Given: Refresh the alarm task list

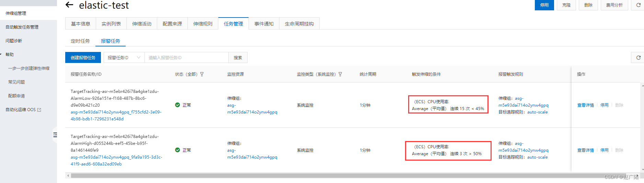Looking at the screenshot, I should click(638, 57).
